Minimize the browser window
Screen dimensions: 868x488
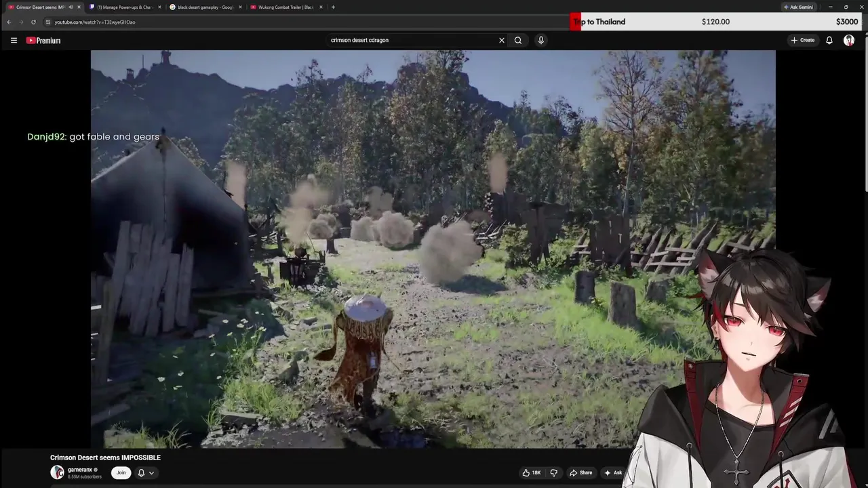(x=831, y=7)
